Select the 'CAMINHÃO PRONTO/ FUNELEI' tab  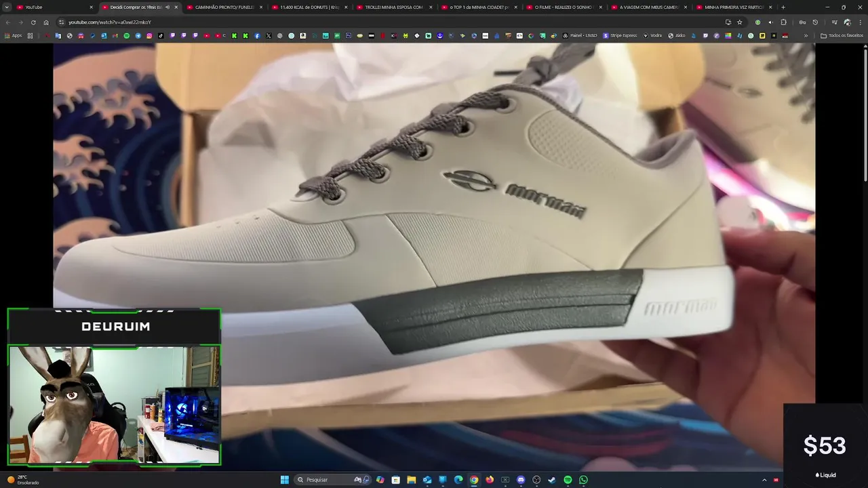[x=224, y=7]
